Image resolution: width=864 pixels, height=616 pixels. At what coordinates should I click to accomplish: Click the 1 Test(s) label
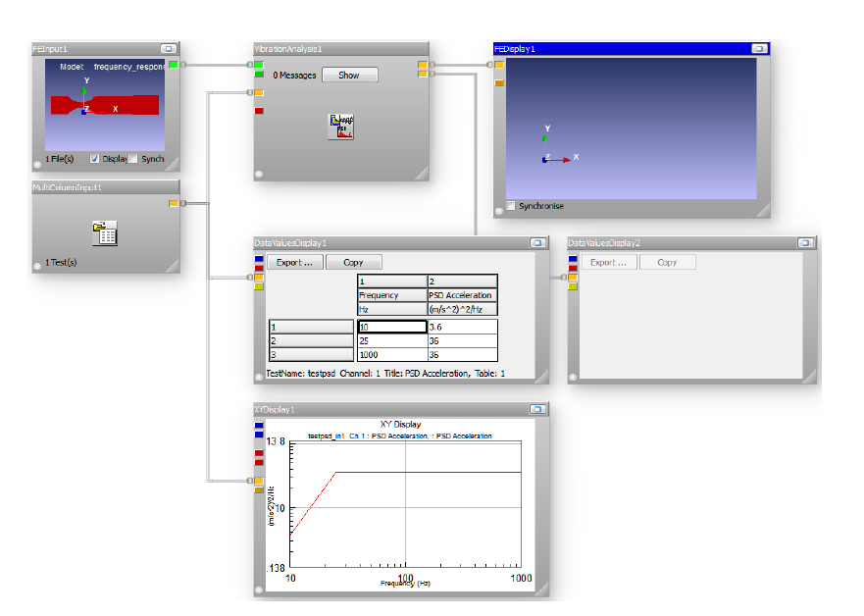click(x=61, y=262)
